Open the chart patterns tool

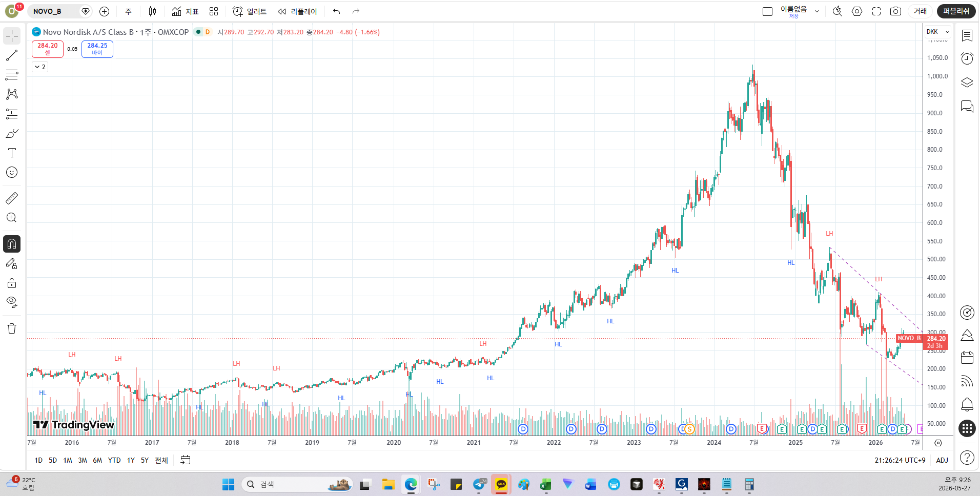[x=12, y=94]
